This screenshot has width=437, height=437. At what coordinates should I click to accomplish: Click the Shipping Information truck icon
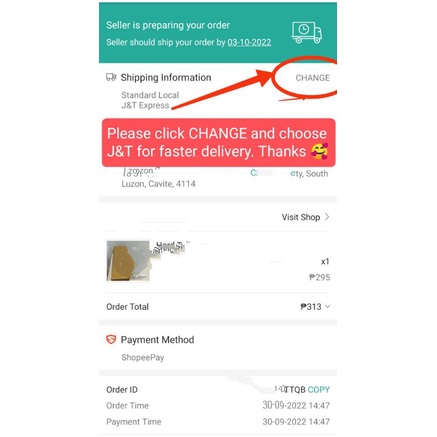[x=111, y=77]
